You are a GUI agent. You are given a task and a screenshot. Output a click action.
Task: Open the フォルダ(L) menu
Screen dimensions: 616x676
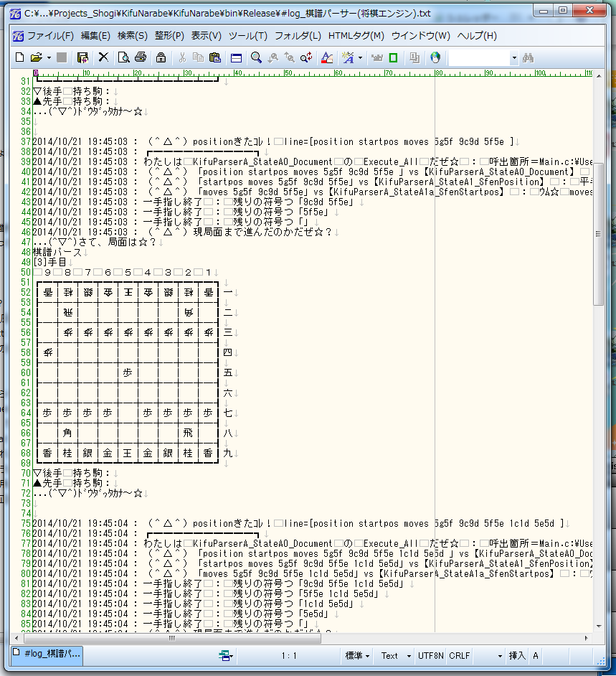click(298, 36)
